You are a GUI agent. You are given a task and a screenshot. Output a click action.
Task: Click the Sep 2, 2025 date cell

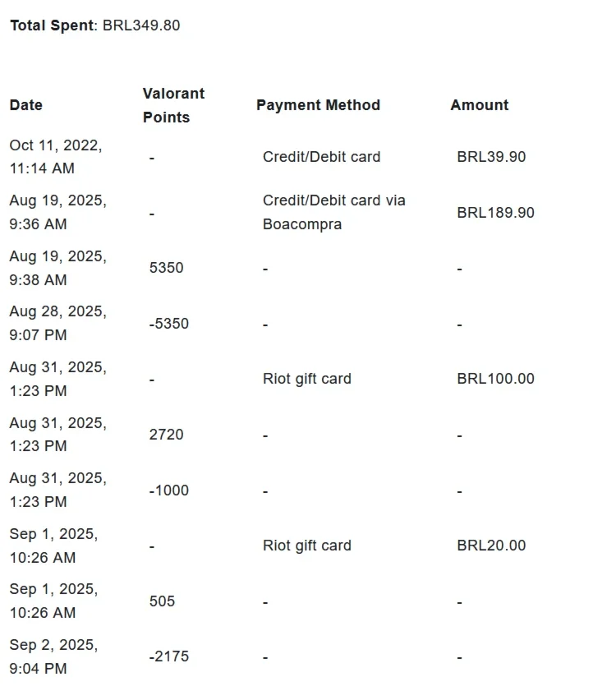tap(53, 656)
